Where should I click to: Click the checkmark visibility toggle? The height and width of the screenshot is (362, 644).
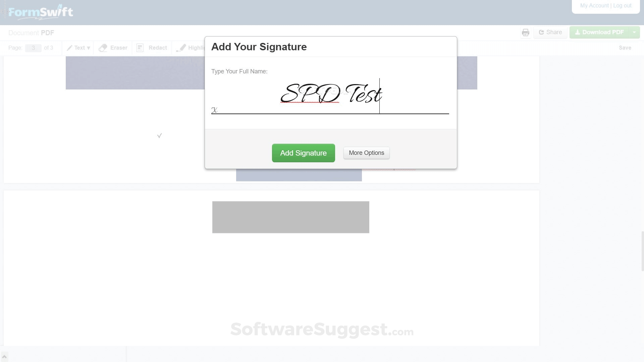click(x=159, y=136)
